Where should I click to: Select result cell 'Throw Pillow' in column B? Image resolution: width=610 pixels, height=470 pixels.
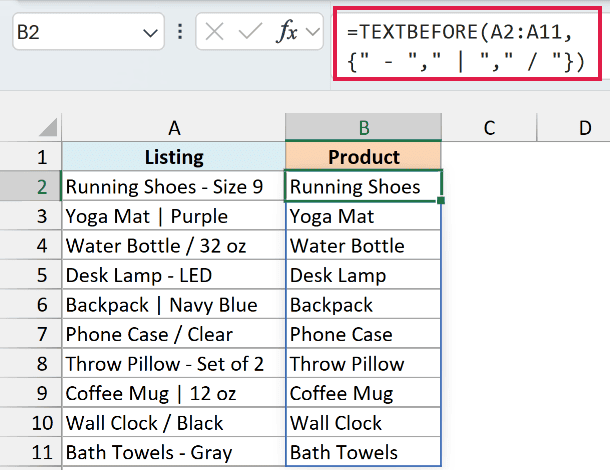[363, 363]
